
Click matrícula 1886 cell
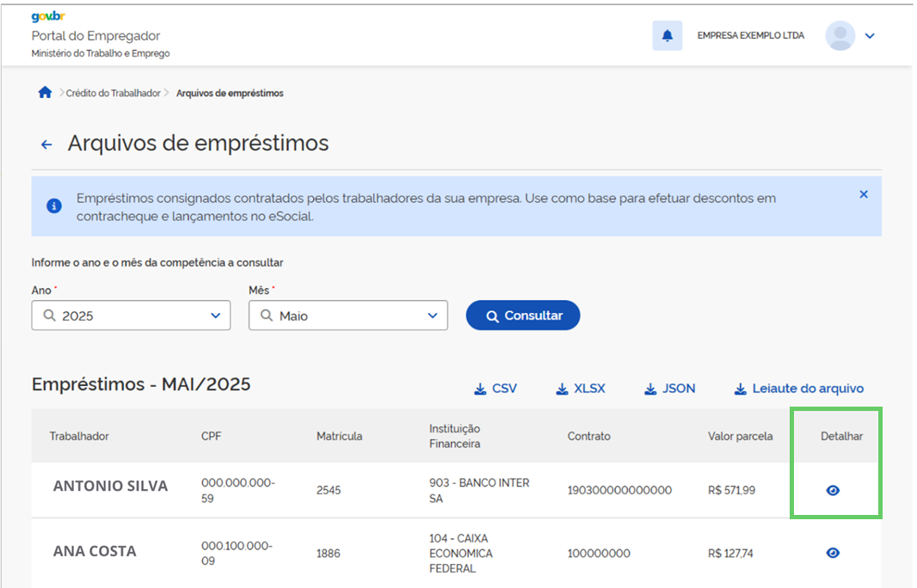click(328, 553)
